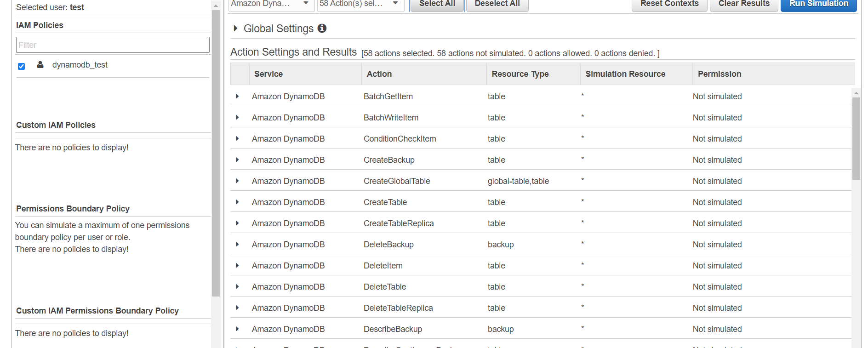Select the dynamodb_test policy name
Screen dimensions: 868x348
(80, 65)
